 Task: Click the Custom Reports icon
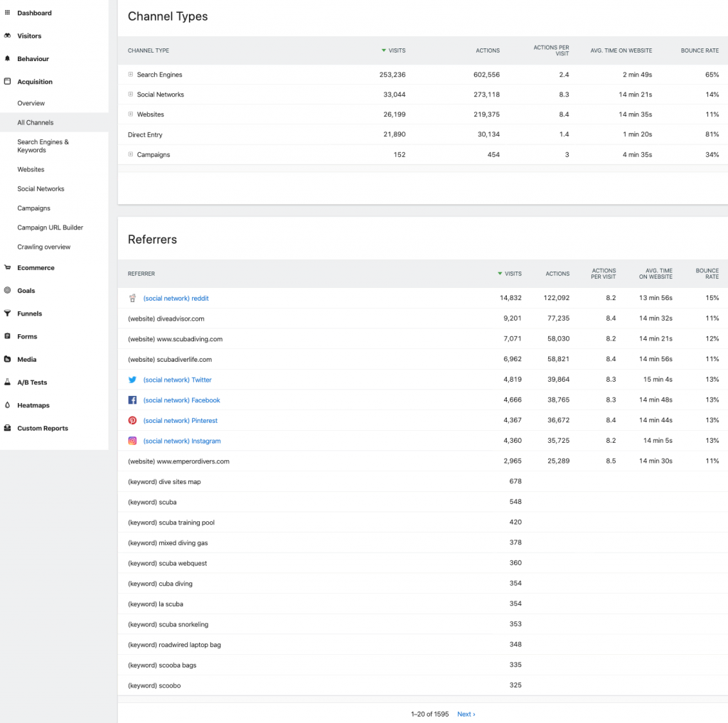click(x=7, y=428)
